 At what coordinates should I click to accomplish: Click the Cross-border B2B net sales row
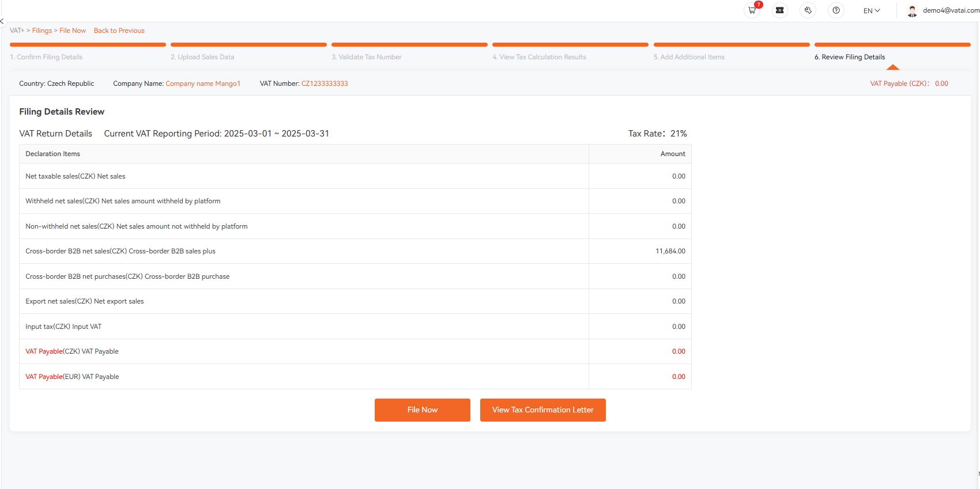[x=355, y=251]
